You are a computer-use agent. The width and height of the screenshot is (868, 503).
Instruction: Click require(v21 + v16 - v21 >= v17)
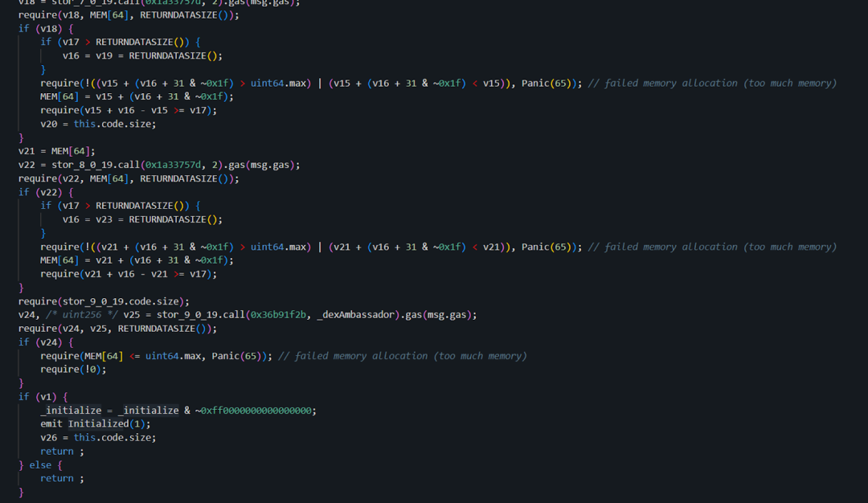pos(129,274)
